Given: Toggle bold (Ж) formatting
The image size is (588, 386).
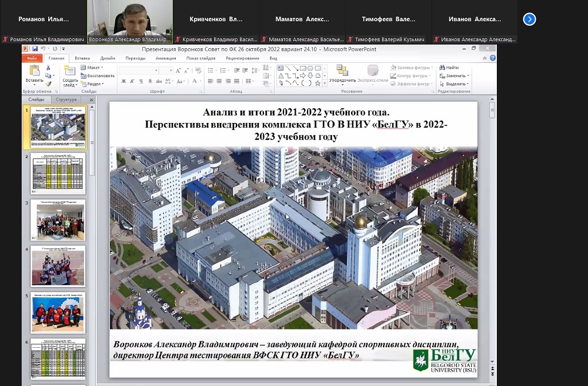Looking at the screenshot, I should [123, 81].
